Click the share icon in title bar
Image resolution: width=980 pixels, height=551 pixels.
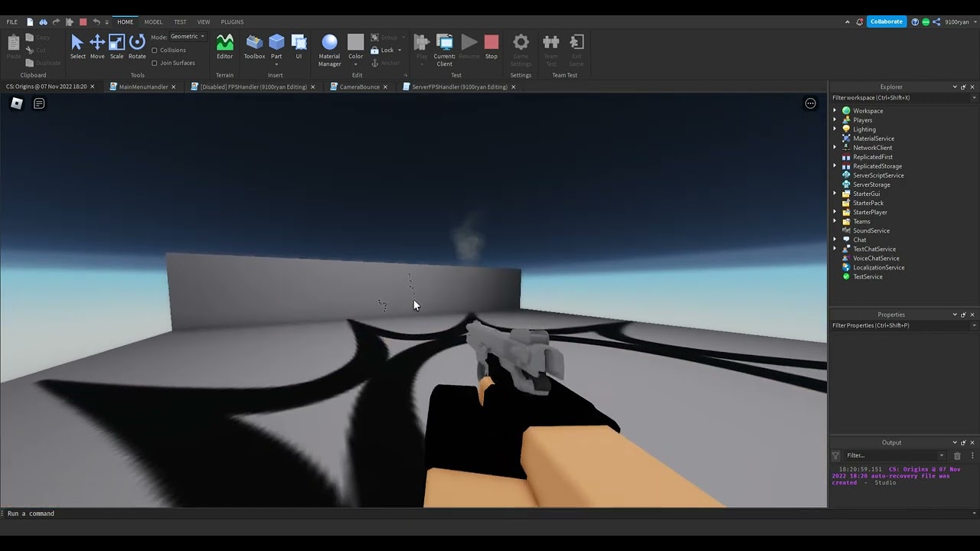click(936, 22)
